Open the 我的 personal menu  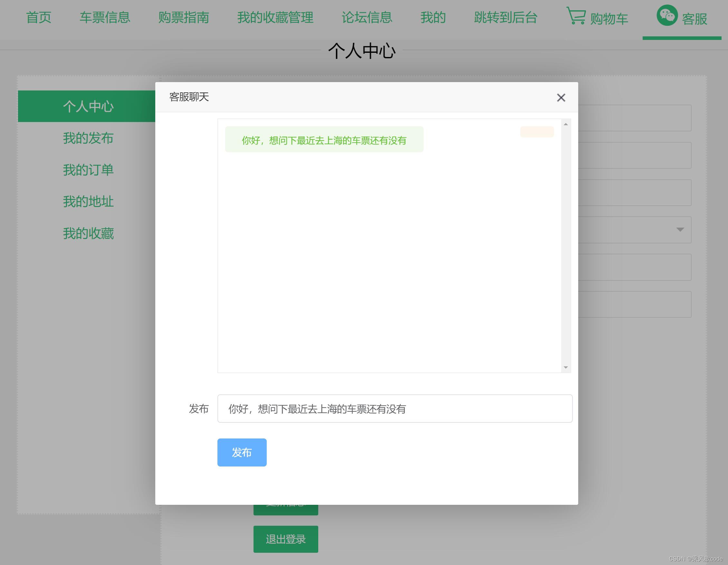point(433,18)
